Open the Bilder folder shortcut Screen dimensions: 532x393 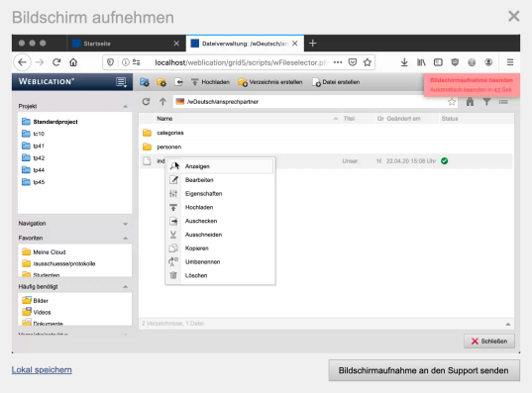pyautogui.click(x=36, y=300)
